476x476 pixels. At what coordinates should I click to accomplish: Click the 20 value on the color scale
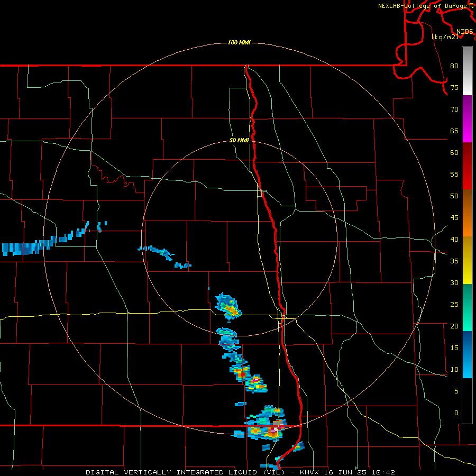click(x=454, y=326)
